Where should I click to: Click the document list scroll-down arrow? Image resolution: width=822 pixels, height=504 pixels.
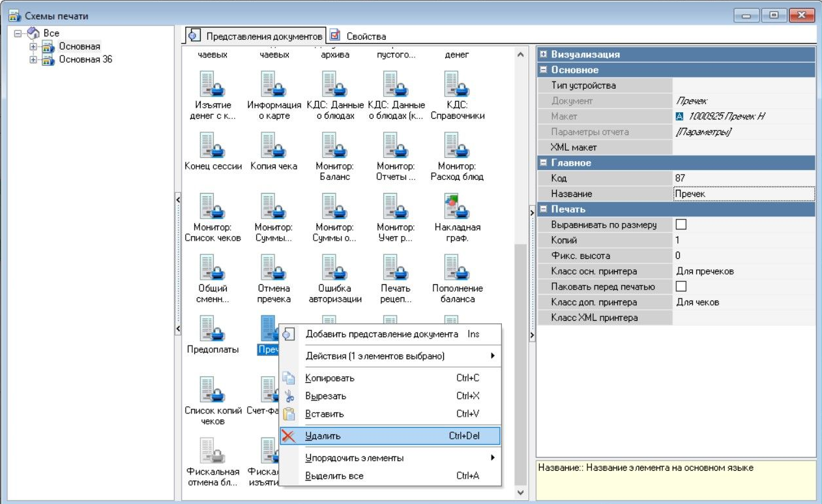coord(520,494)
